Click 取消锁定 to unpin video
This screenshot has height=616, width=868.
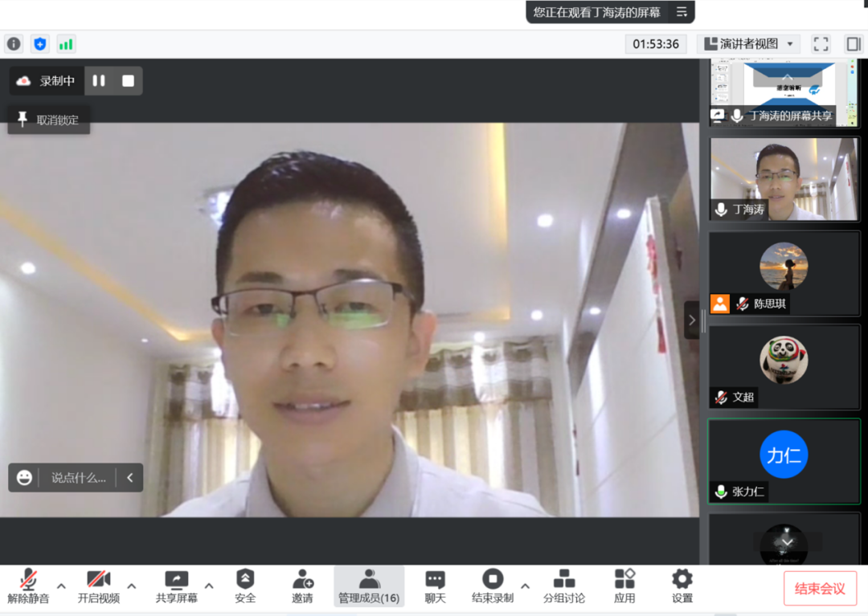(49, 120)
